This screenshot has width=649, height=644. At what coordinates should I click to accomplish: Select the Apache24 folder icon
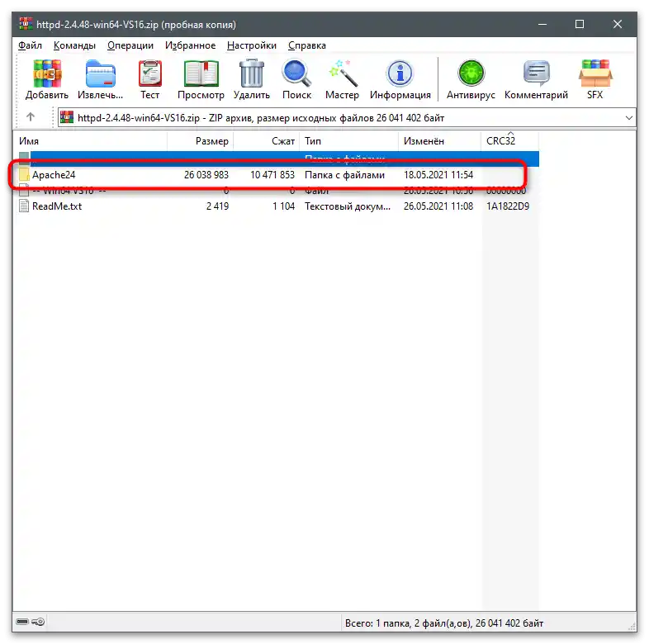tap(24, 175)
